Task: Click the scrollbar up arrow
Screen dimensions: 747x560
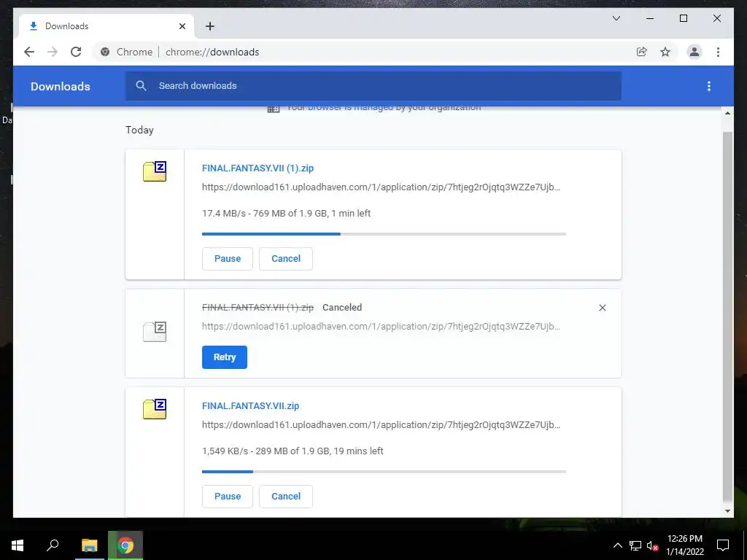Action: pyautogui.click(x=727, y=113)
